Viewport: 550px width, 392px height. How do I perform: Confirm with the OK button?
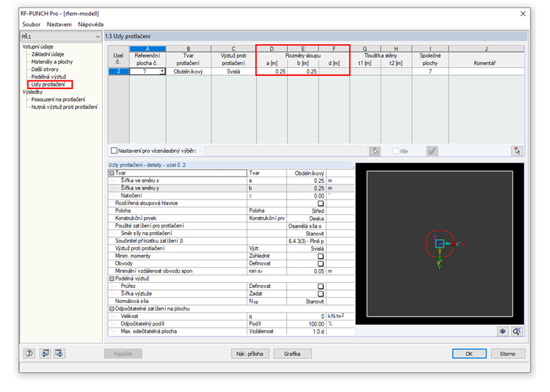click(x=469, y=354)
